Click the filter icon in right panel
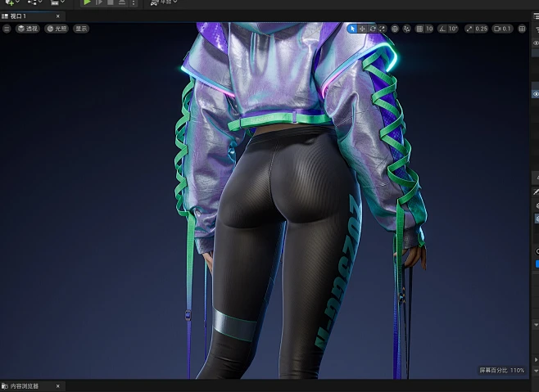 537,30
